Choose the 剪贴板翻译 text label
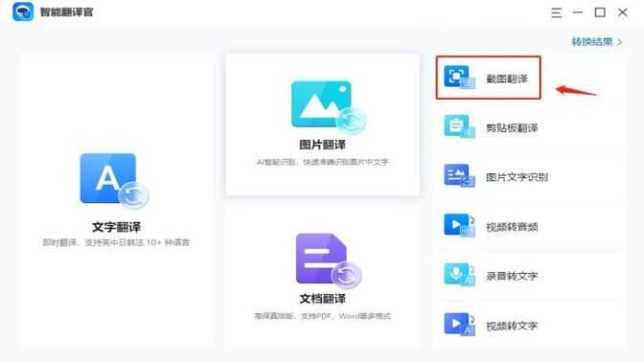Viewport: 644px width, 362px height. 512,128
